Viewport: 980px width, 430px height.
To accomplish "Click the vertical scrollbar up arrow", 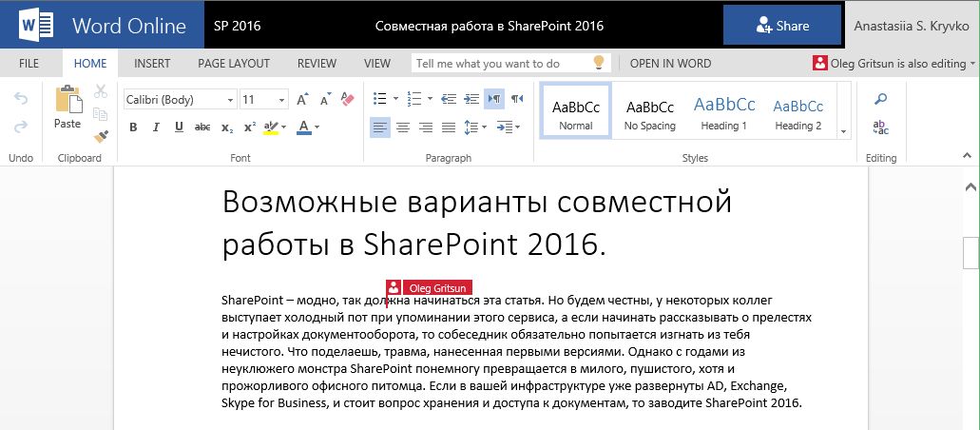I will pyautogui.click(x=970, y=186).
